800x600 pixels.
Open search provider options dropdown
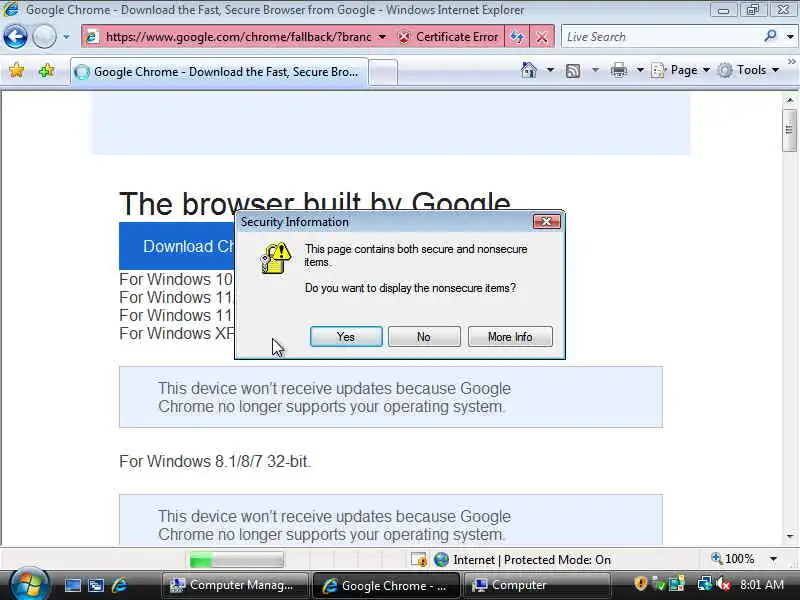coord(790,37)
